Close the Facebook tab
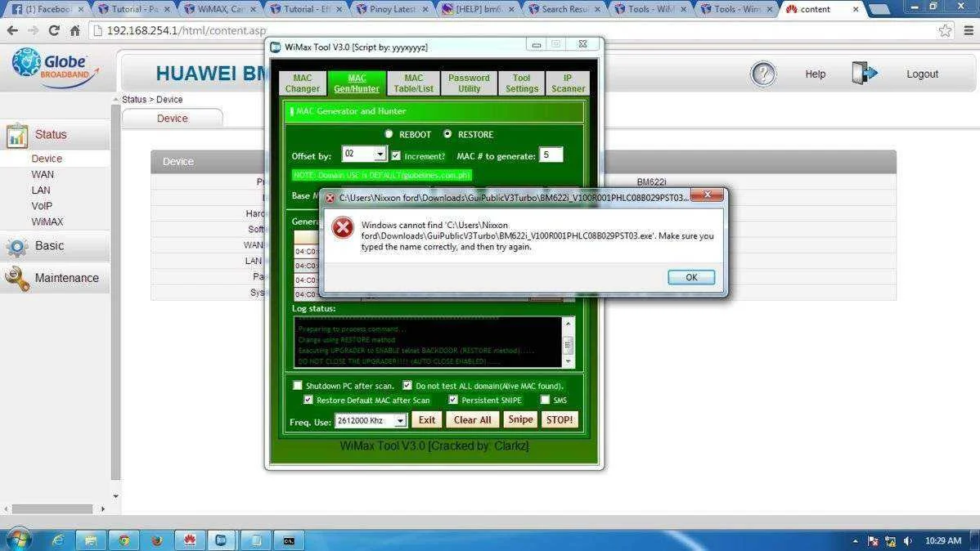The width and height of the screenshot is (980, 551). pos(81,9)
